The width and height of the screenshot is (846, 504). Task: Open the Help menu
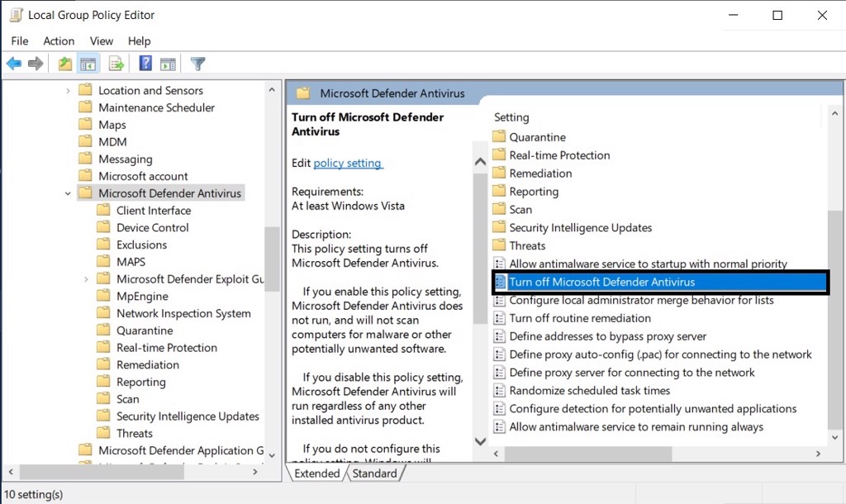tap(139, 41)
